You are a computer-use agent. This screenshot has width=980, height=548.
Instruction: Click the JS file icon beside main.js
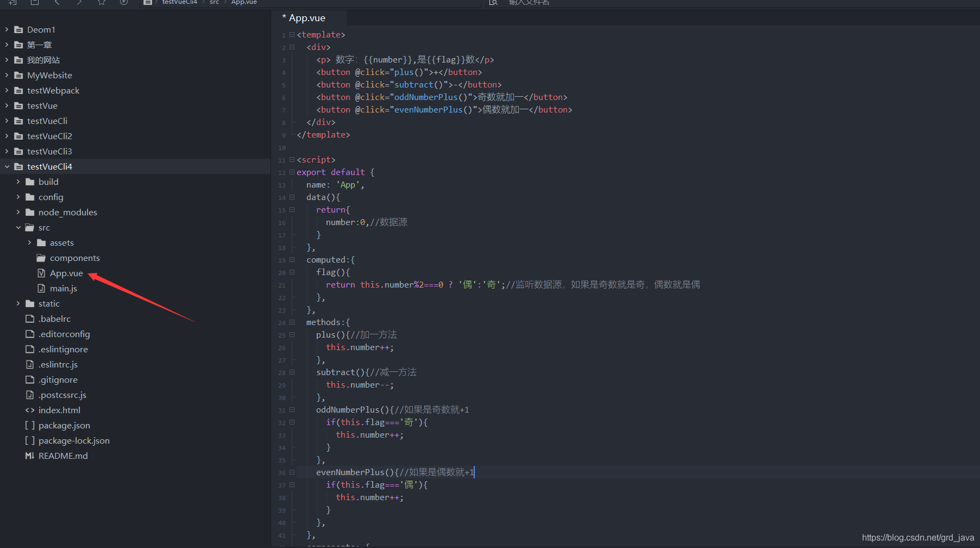41,288
